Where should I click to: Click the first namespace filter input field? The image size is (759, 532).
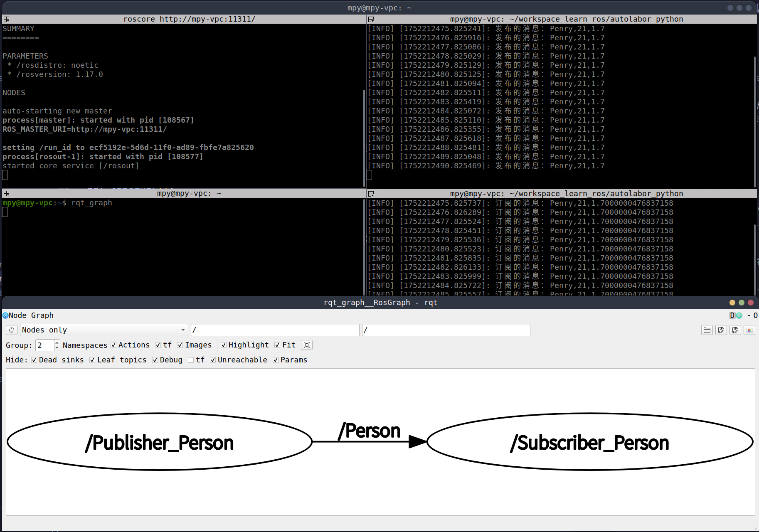tap(275, 330)
